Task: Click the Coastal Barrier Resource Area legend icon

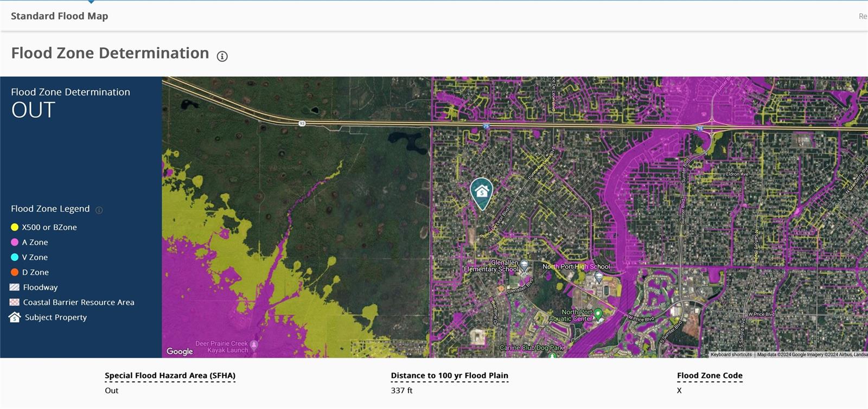Action: [15, 302]
